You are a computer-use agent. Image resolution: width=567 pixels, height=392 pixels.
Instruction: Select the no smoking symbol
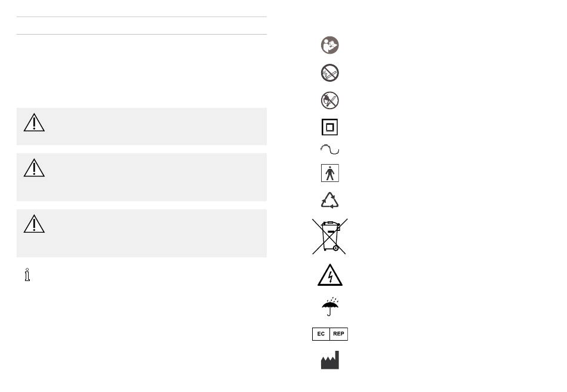click(x=330, y=73)
